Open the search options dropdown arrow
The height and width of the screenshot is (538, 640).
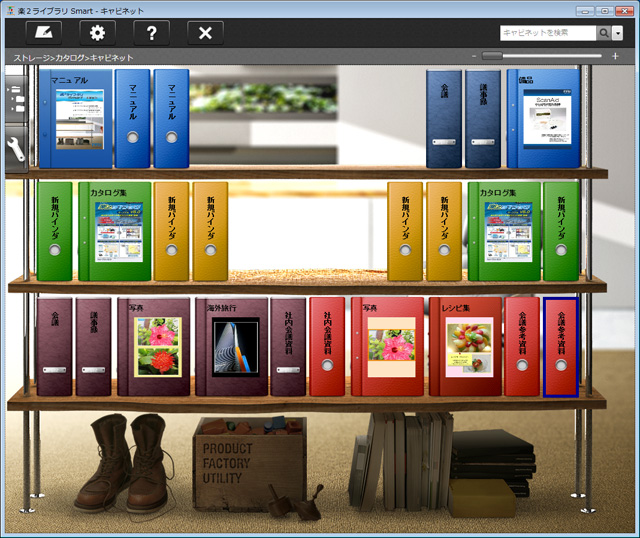[618, 33]
